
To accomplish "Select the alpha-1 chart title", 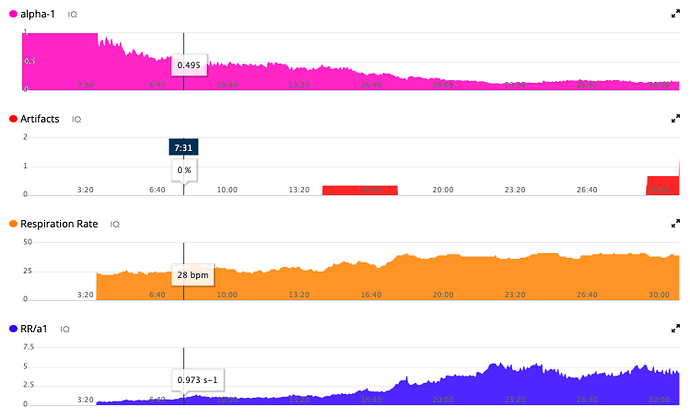I will tap(38, 14).
